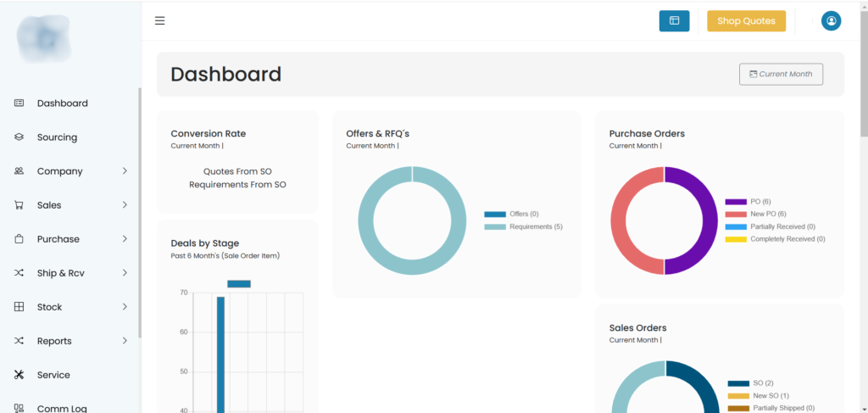Image resolution: width=868 pixels, height=413 pixels.
Task: Click the Sales Orders card title
Action: point(637,327)
